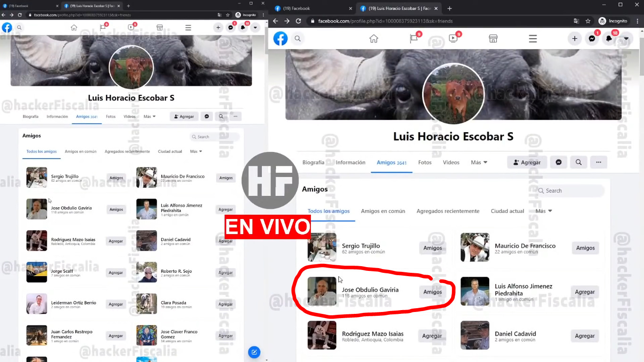
Task: Expand friends filter Más in right window
Action: pyautogui.click(x=544, y=211)
